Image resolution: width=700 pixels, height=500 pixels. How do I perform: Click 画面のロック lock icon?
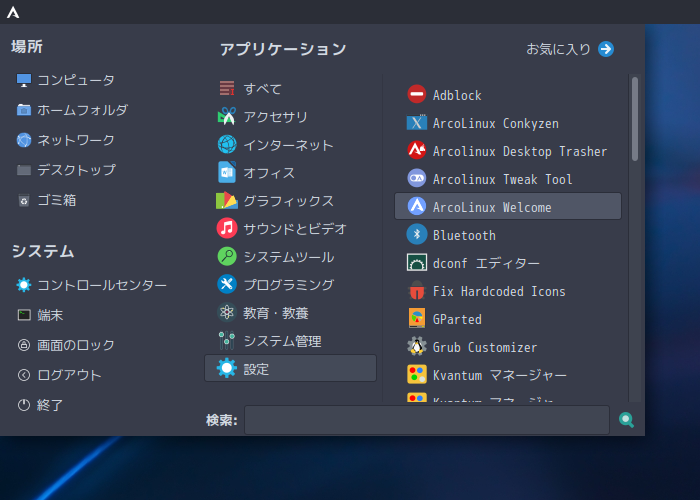coord(24,345)
